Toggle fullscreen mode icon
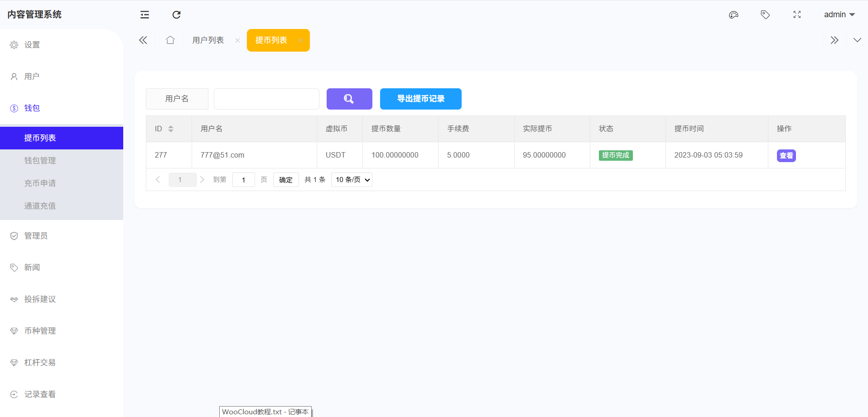The width and height of the screenshot is (868, 417). tap(797, 15)
